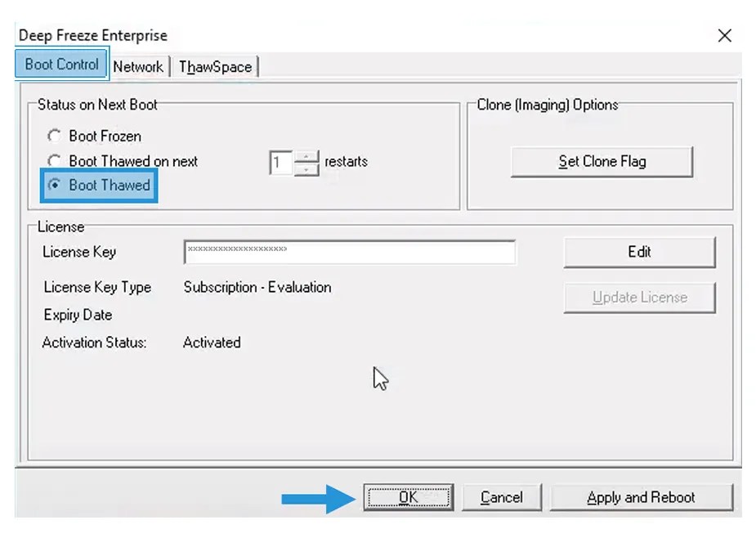Confirm settings with the OK button
The width and height of the screenshot is (756, 538).
(x=409, y=496)
